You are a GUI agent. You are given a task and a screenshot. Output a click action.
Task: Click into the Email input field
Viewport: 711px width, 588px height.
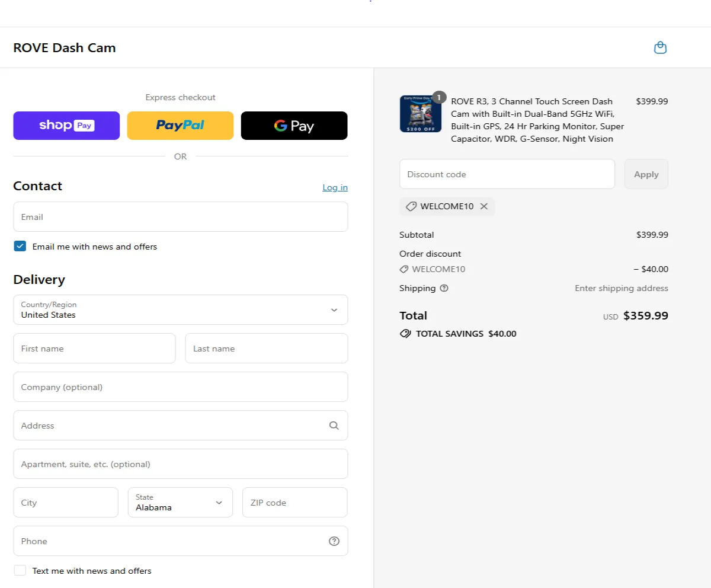pos(181,217)
